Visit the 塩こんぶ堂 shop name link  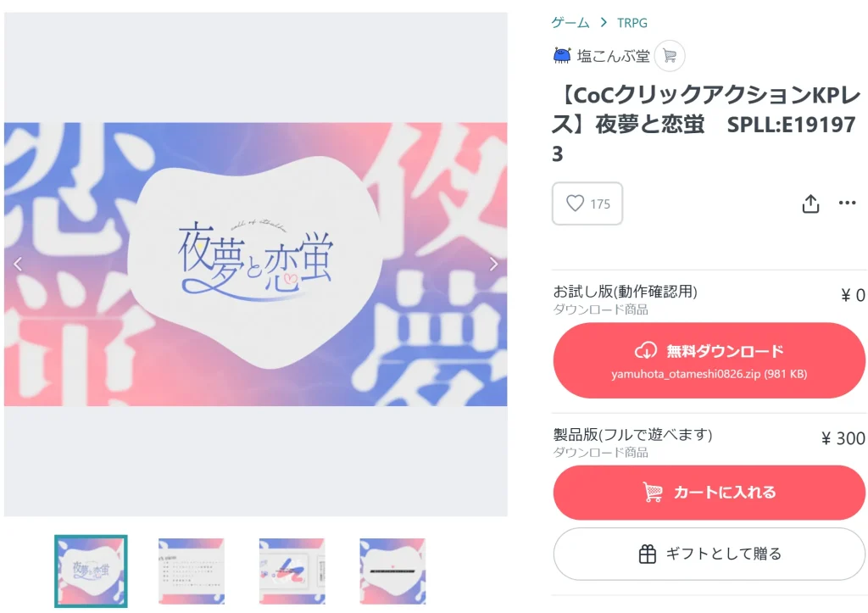pos(614,56)
